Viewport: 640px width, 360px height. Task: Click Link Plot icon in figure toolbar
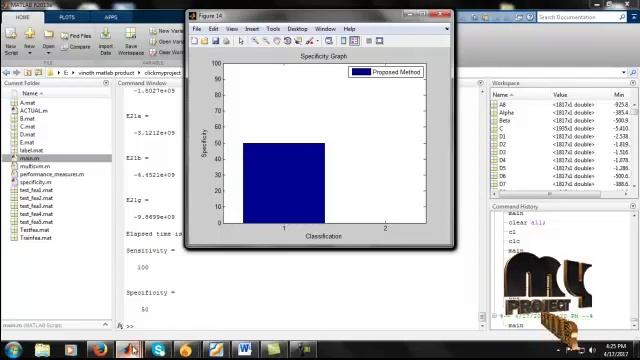coord(329,41)
